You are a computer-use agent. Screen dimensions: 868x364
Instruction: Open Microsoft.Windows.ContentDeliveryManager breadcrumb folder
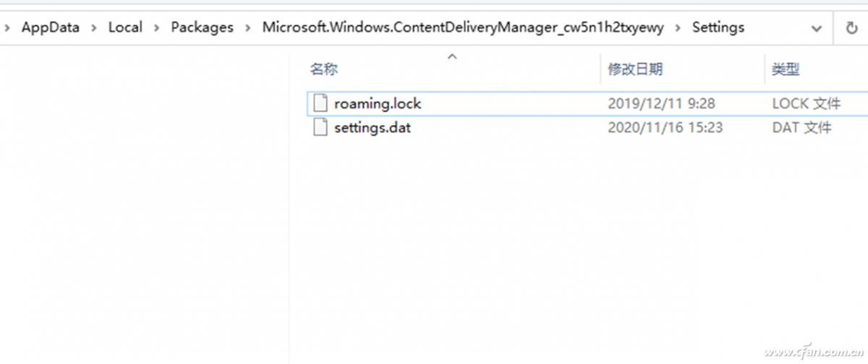(463, 27)
